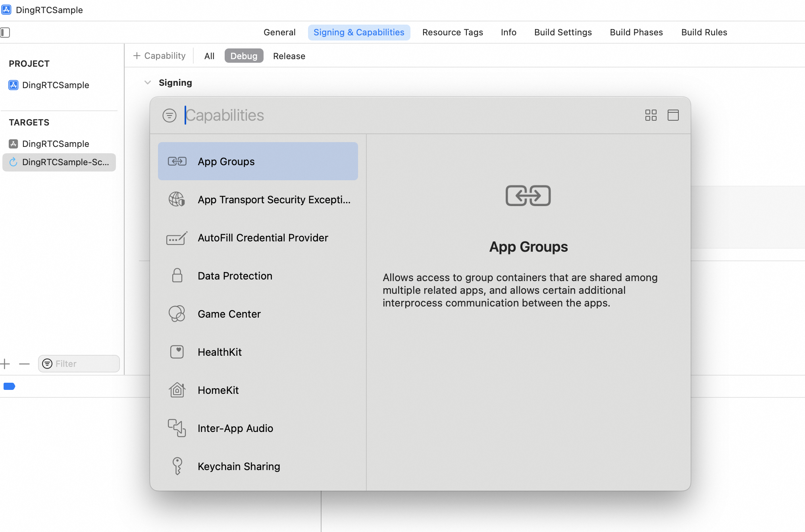Click the filter icon in the Capabilities search
Viewport: 805px width, 532px height.
(169, 116)
